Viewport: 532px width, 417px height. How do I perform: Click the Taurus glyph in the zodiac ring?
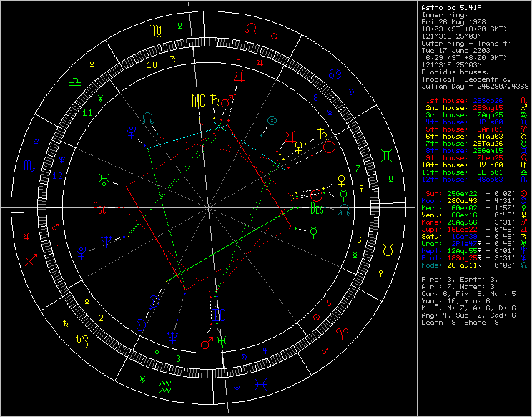388,250
